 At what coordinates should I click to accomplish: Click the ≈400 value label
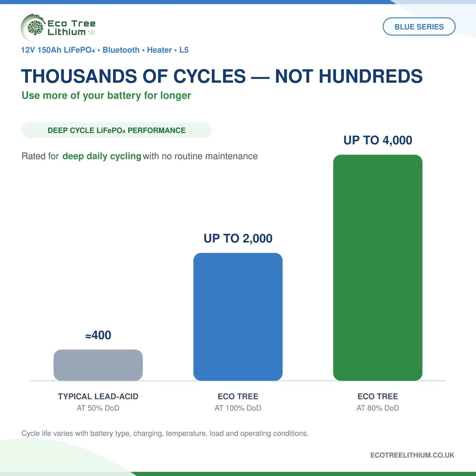[x=98, y=335]
